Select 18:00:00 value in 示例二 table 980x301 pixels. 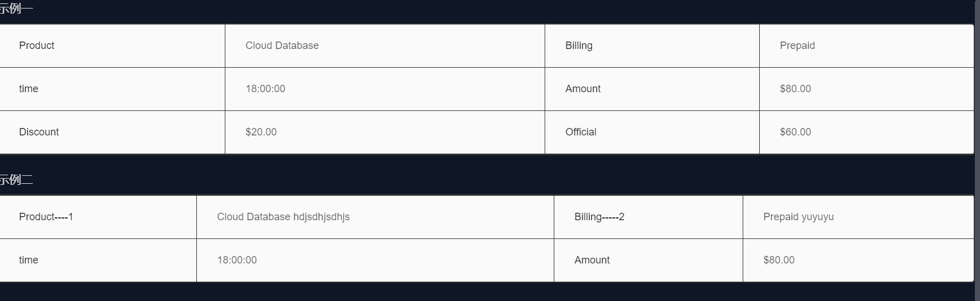pyautogui.click(x=237, y=260)
